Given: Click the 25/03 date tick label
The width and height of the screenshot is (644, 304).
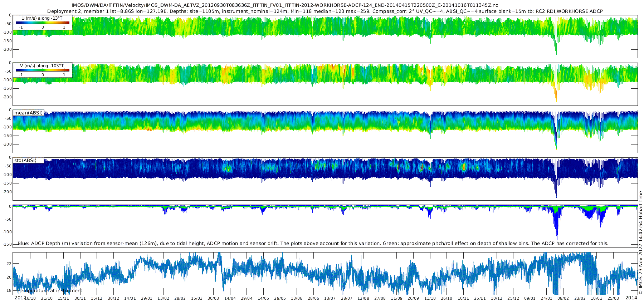Looking at the screenshot, I should tap(613, 299).
